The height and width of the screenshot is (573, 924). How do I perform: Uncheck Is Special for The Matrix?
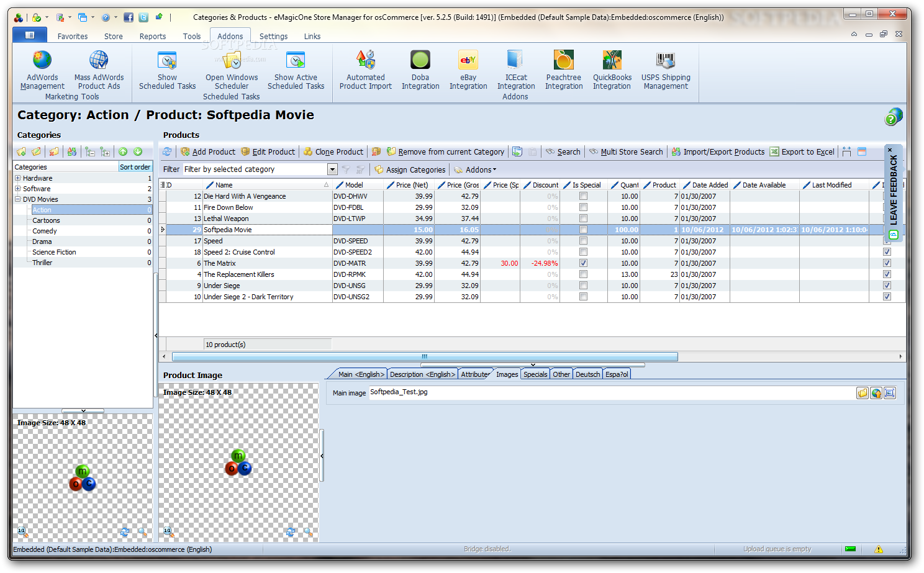(x=583, y=263)
